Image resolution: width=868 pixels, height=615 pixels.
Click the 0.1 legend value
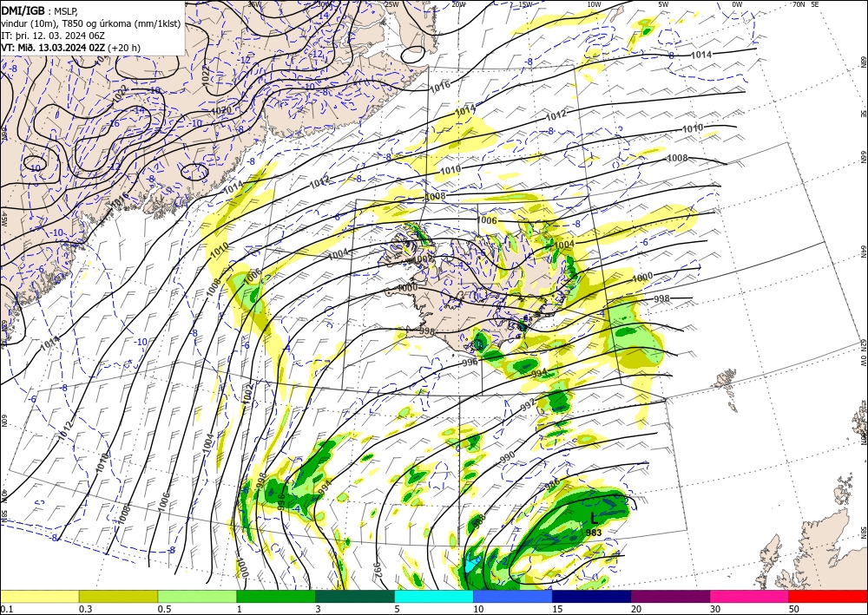(6, 609)
